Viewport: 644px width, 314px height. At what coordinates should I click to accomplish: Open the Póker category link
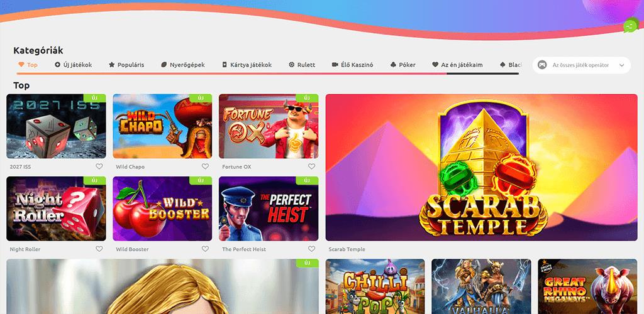[403, 65]
